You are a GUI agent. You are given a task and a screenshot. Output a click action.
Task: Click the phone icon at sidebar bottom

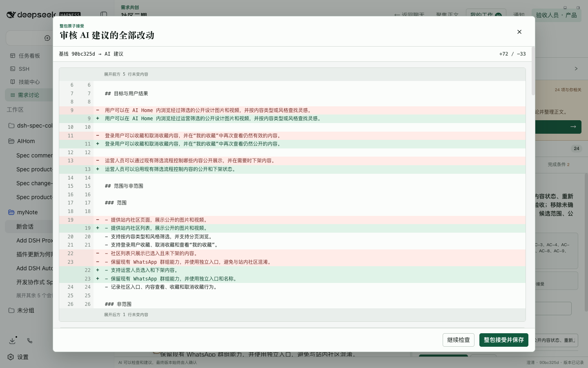pyautogui.click(x=30, y=341)
